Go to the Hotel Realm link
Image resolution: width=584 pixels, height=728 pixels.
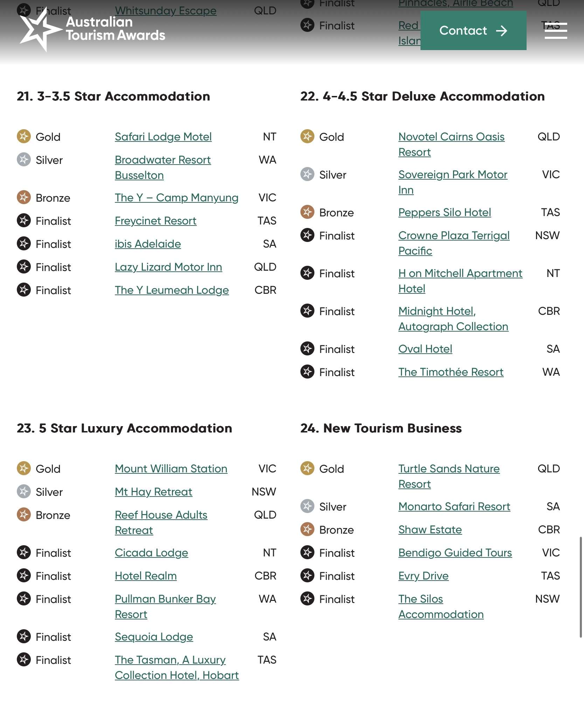pos(146,576)
